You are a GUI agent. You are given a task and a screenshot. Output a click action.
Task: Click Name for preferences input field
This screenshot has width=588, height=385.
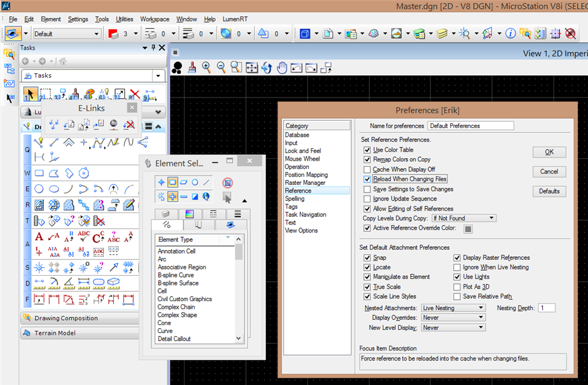coord(470,126)
